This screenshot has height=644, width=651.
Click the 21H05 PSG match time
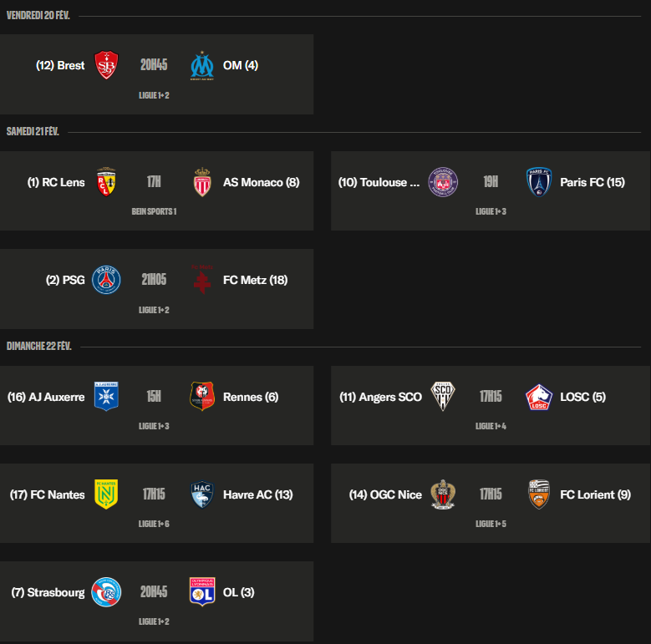pos(154,280)
